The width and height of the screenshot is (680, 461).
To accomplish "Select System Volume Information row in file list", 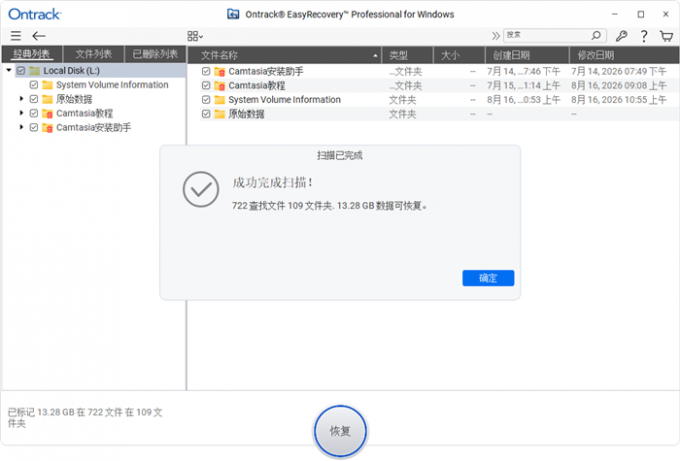I will click(x=433, y=100).
